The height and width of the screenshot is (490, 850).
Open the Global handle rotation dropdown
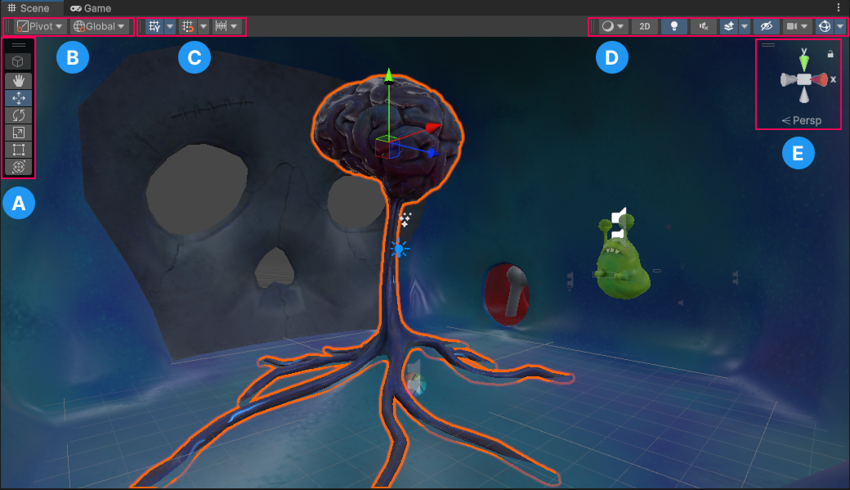point(100,27)
